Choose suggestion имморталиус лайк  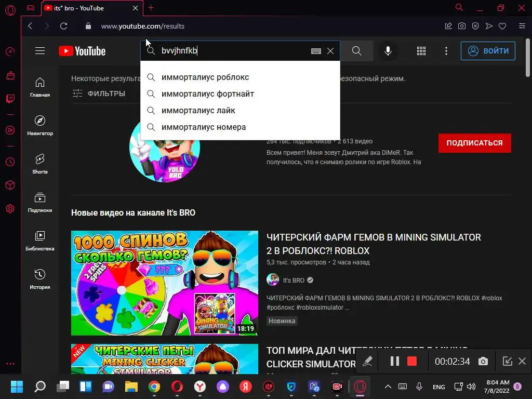point(240,110)
